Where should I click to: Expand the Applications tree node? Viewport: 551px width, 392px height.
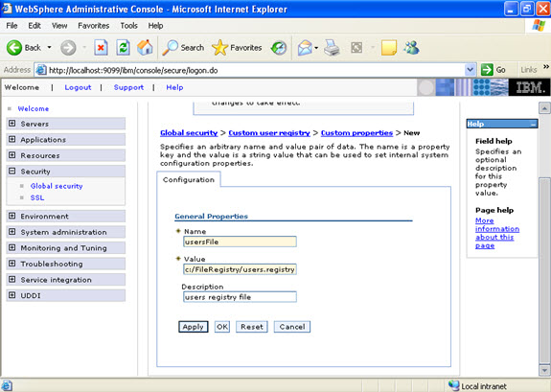point(11,139)
